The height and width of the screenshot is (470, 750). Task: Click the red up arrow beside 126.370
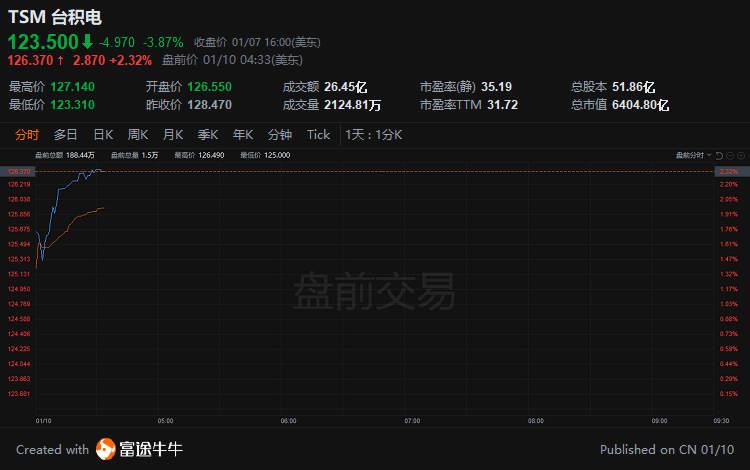[x=61, y=60]
